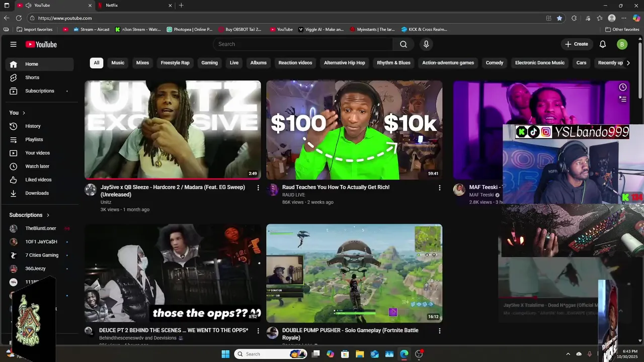Open File Explorer from taskbar
The width and height of the screenshot is (644, 362).
point(360,354)
